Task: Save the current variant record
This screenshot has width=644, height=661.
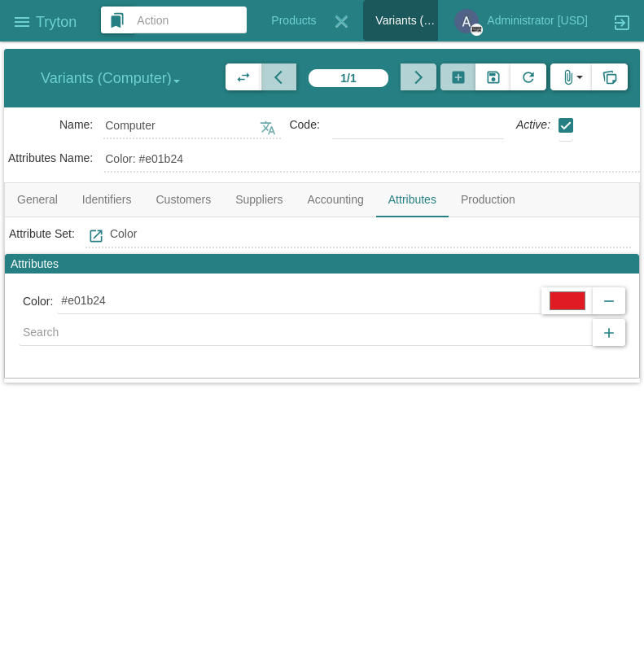Action: 493,77
